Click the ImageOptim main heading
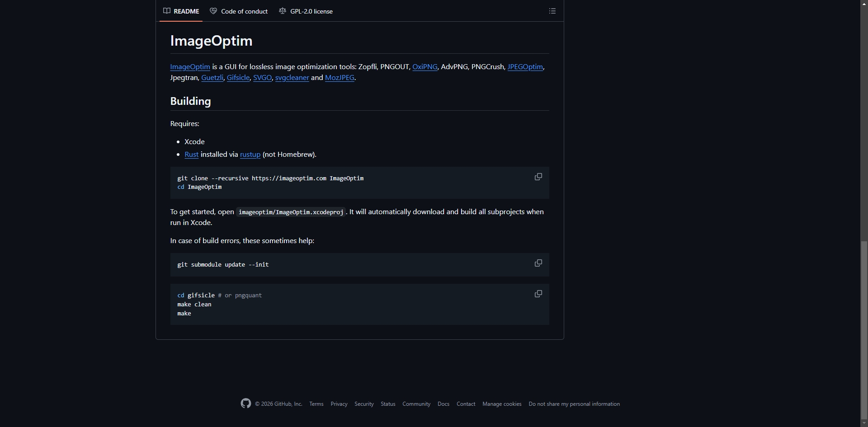 [211, 41]
